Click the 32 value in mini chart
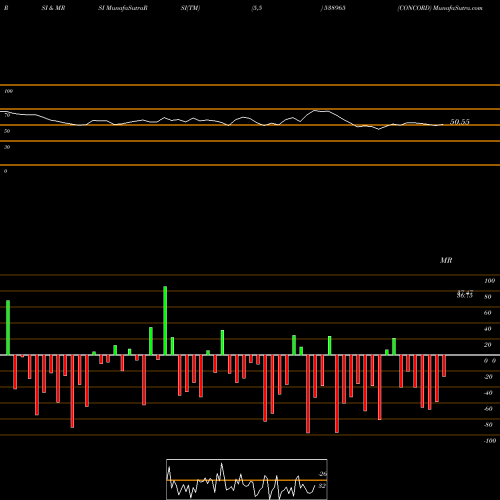500x500 pixels. tap(322, 486)
